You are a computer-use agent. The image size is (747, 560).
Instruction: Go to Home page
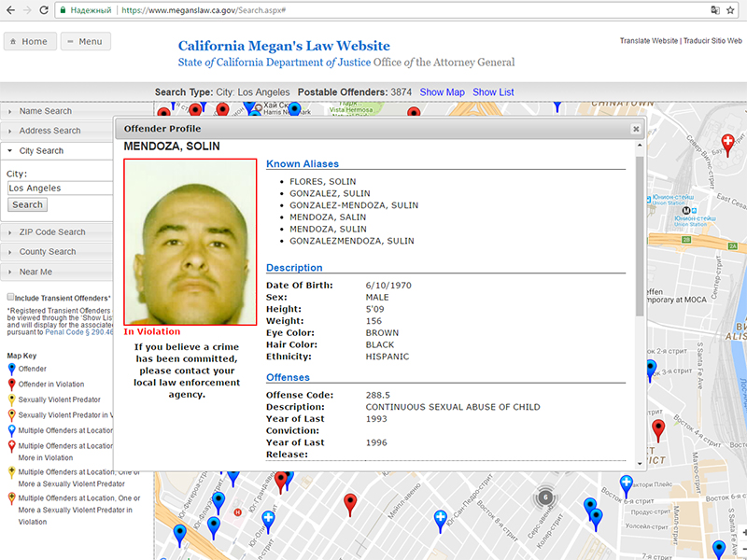[x=29, y=41]
